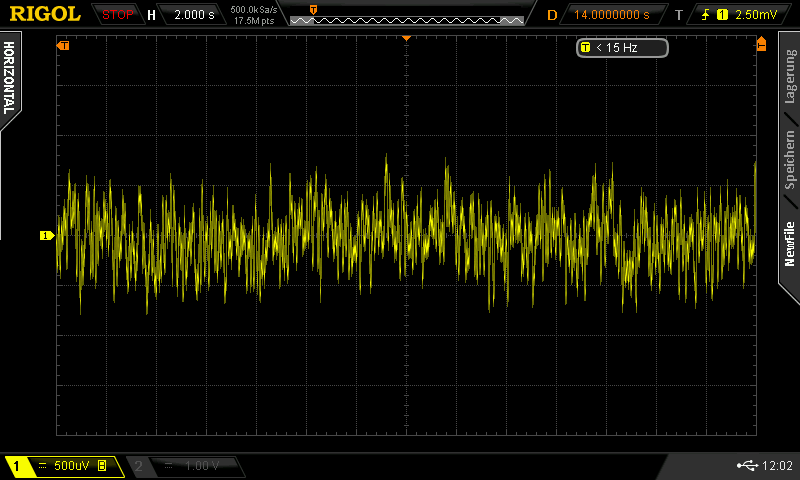800x480 pixels.
Task: Click the trigger channel 1 badge
Action: tap(722, 15)
